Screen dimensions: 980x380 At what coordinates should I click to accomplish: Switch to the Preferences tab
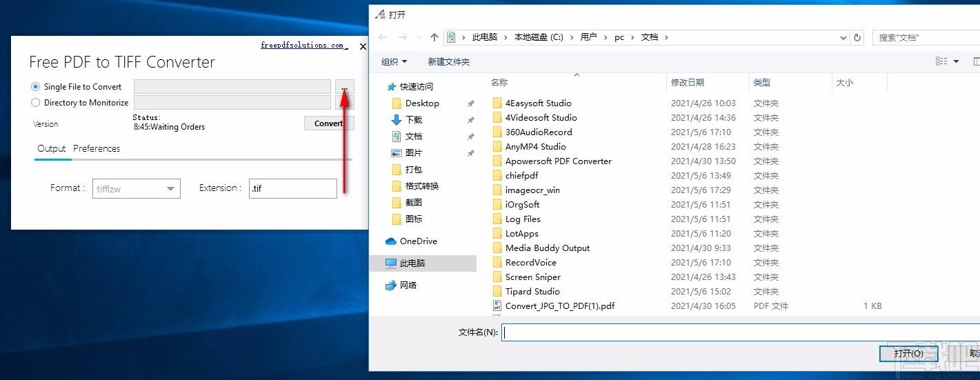[97, 148]
